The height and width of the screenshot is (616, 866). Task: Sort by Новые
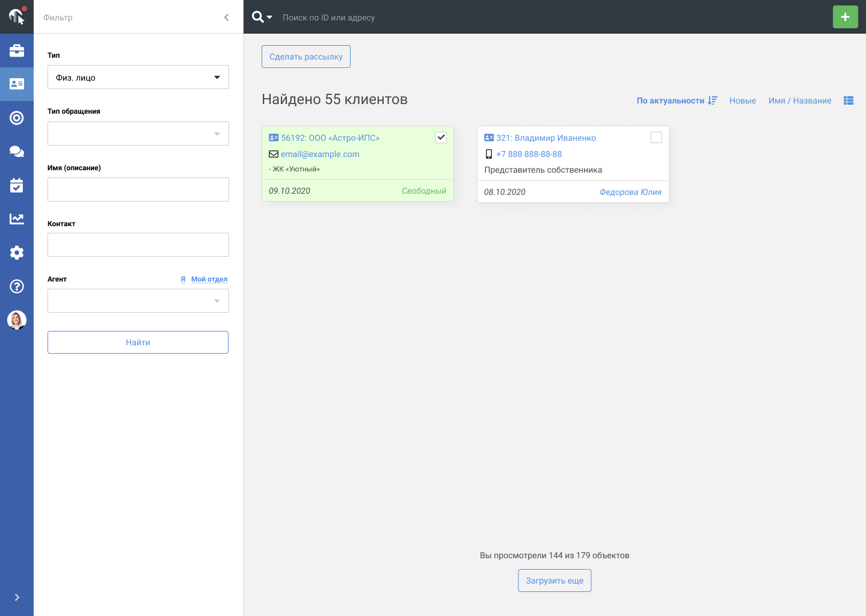(743, 100)
